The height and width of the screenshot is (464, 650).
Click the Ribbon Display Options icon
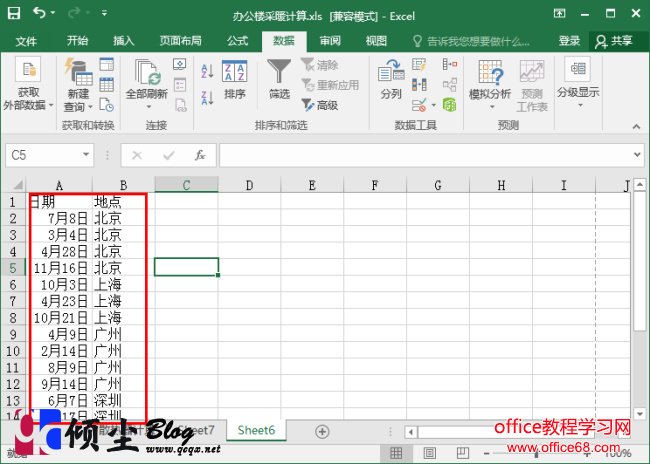pos(559,13)
